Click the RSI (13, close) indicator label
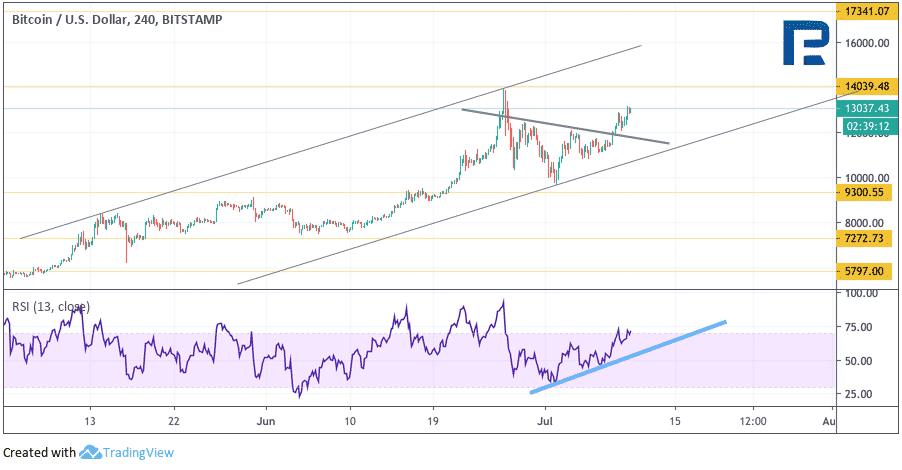The height and width of the screenshot is (470, 902). point(51,307)
